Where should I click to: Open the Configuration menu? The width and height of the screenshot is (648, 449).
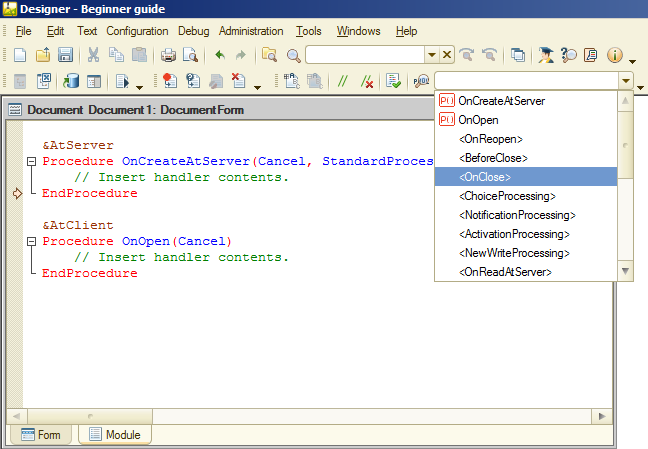point(137,31)
